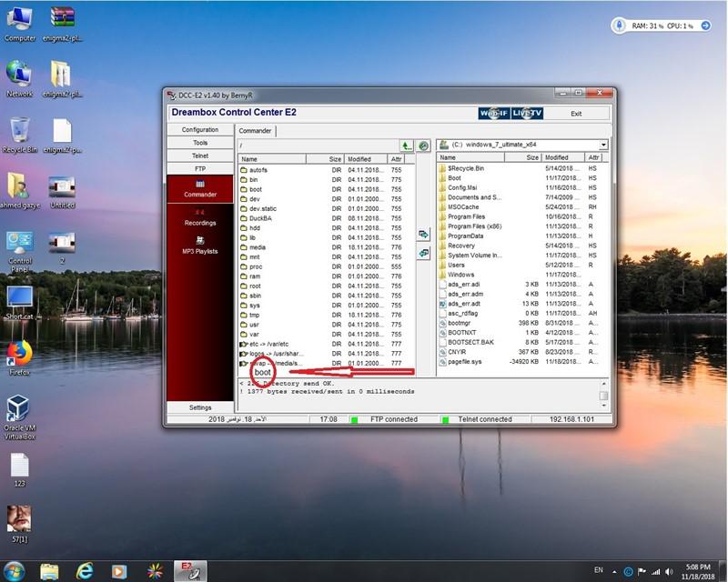Open Windows Media Player from the taskbar
Screen dimensions: 728x582
tap(119, 571)
